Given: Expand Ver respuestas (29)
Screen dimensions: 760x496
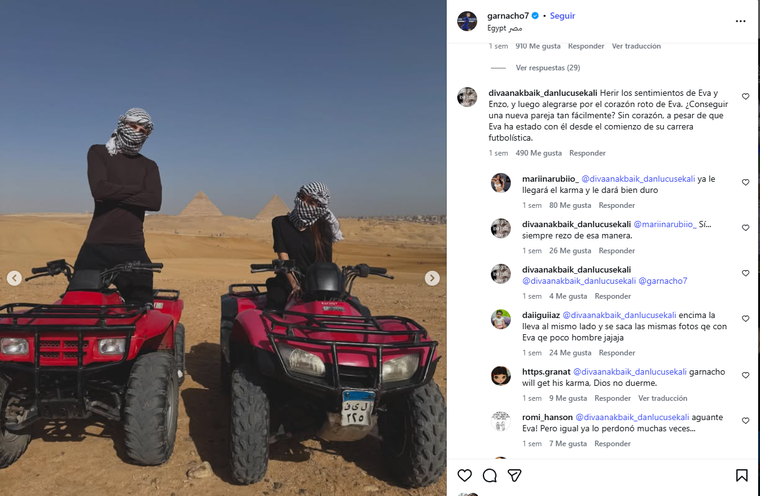Looking at the screenshot, I should click(x=548, y=68).
